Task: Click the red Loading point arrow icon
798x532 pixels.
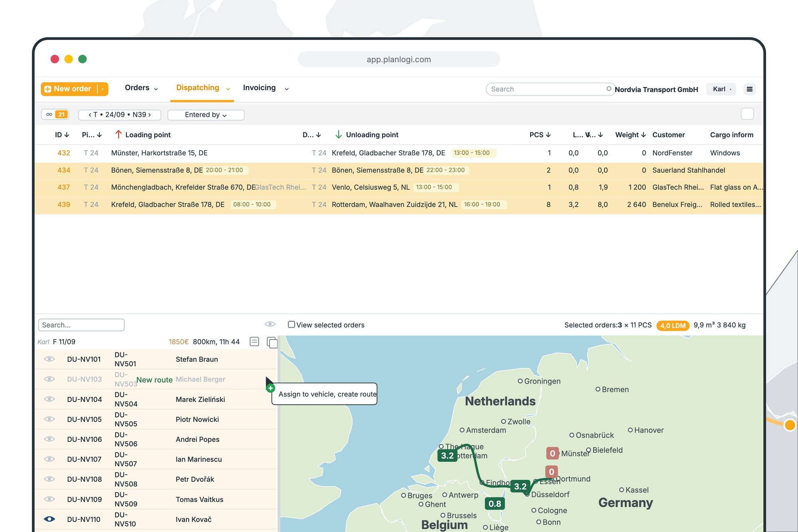Action: coord(118,134)
